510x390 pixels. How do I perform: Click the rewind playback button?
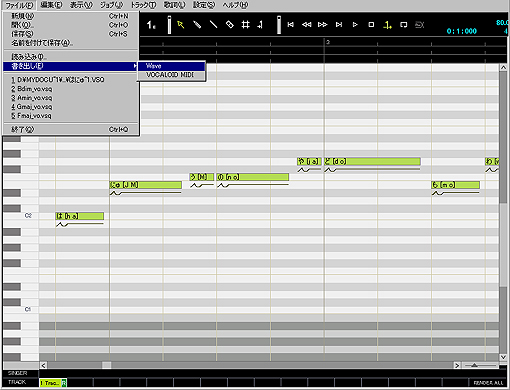[x=307, y=25]
